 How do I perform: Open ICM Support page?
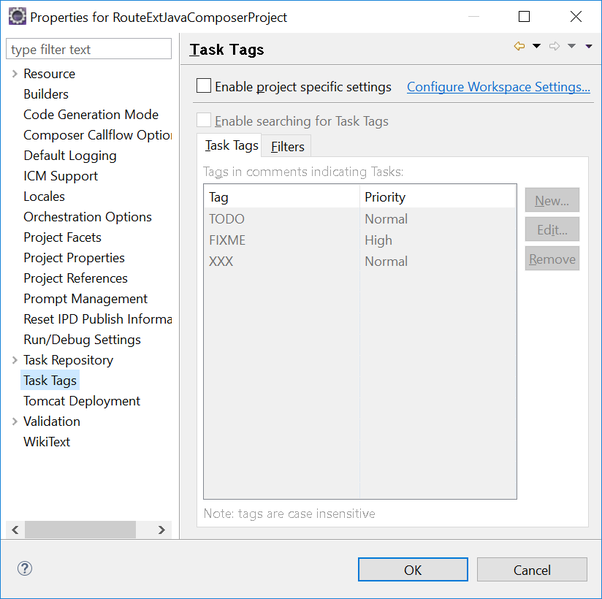click(60, 176)
